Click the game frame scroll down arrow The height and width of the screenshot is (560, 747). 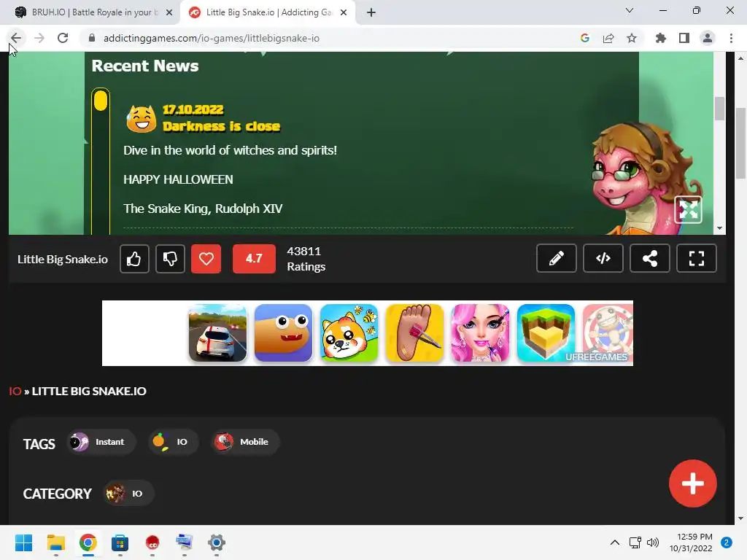pos(719,228)
